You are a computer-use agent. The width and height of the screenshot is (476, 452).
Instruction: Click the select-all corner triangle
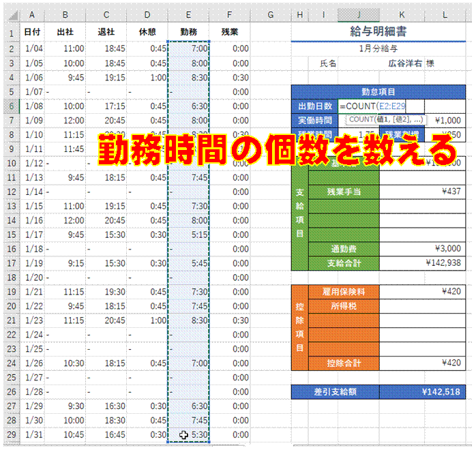12,15
